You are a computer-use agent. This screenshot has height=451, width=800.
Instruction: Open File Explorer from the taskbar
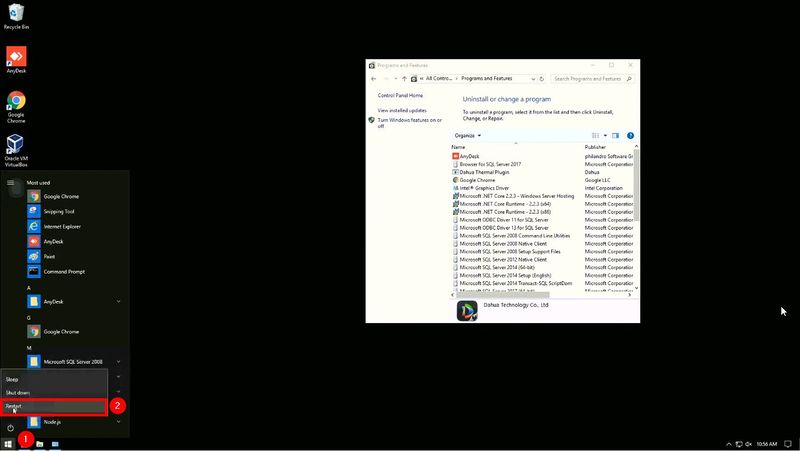tap(39, 444)
